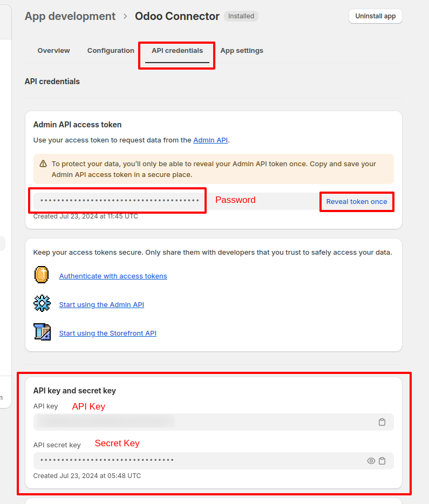
Task: Click the Admin API access token heading
Action: [78, 125]
